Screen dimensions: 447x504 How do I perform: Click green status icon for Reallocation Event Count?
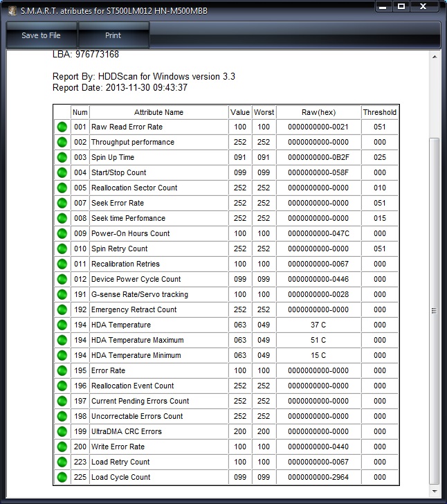(62, 386)
